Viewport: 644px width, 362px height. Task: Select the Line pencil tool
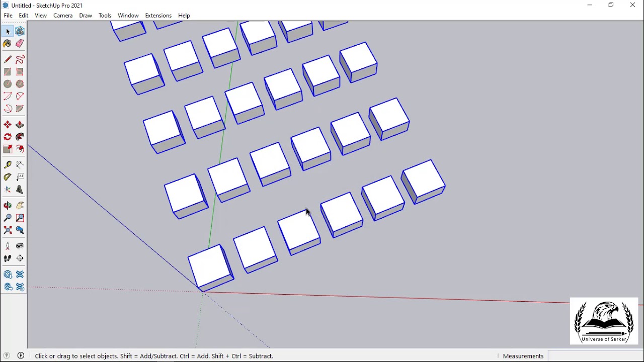coord(8,59)
